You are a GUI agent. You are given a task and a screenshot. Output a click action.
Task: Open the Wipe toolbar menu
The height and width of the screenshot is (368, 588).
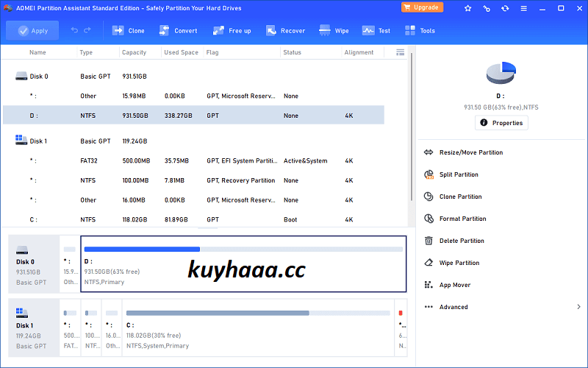[334, 31]
